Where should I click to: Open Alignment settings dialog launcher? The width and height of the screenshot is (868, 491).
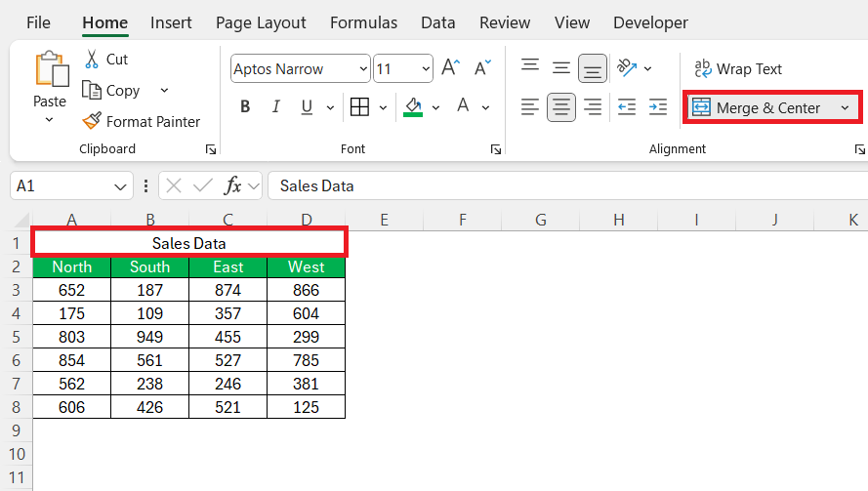[x=859, y=149]
